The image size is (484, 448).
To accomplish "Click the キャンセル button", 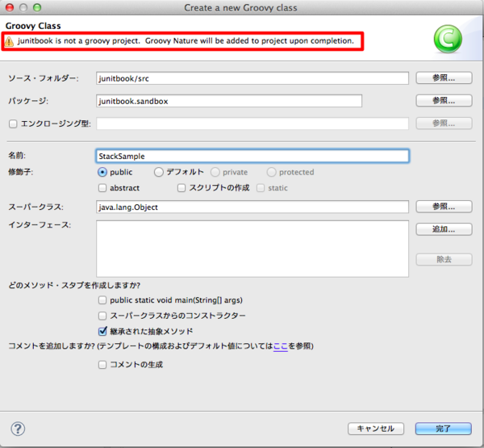I will click(x=376, y=429).
